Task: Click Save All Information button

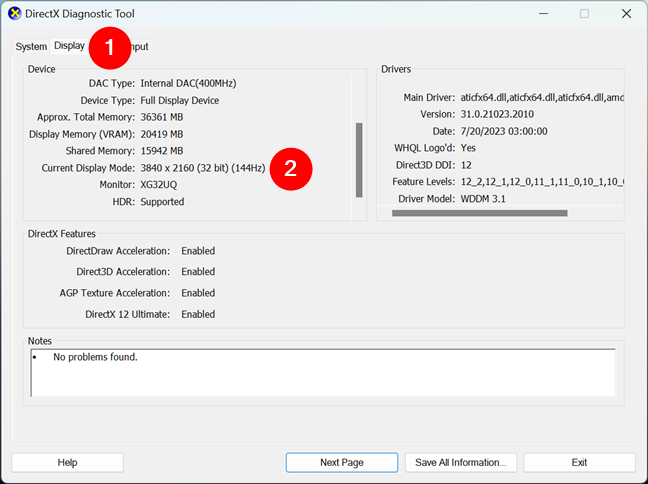Action: coord(461,463)
